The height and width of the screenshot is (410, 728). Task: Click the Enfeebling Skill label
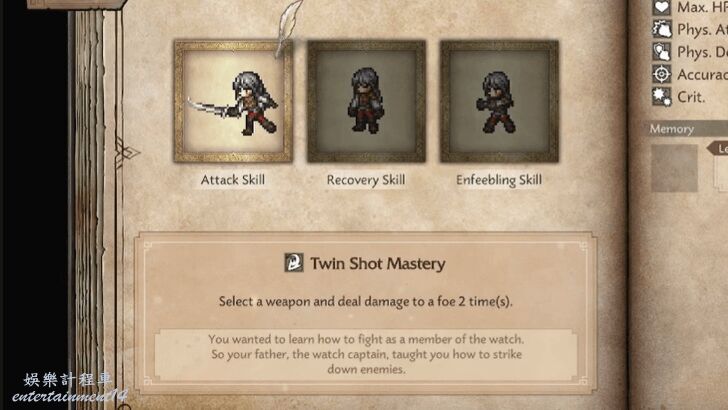coord(499,180)
